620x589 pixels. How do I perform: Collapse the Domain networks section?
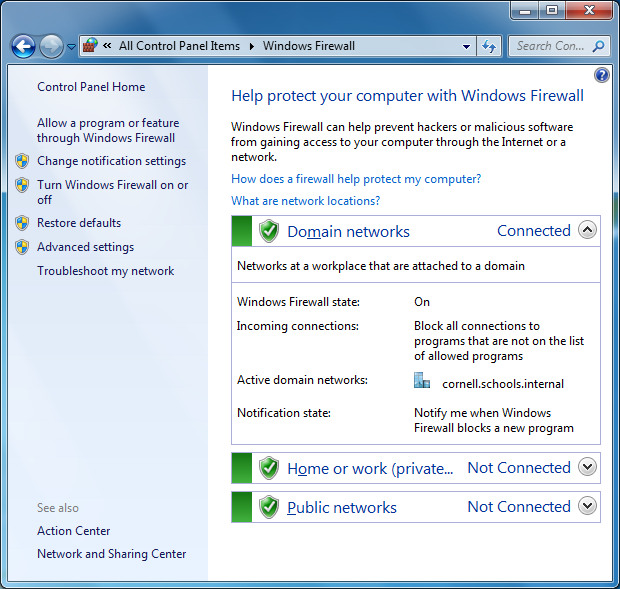pyautogui.click(x=588, y=231)
